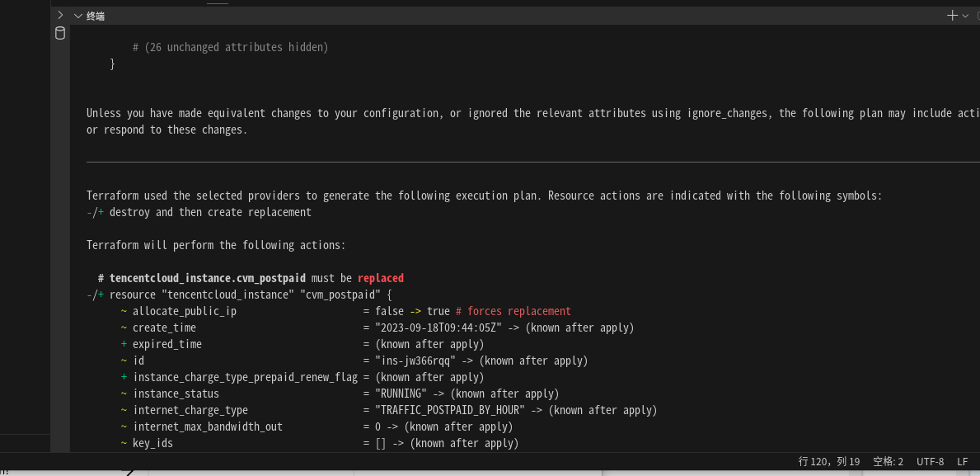980x476 pixels.
Task: Open the dropdown arrow beside the plus icon
Action: [x=965, y=16]
